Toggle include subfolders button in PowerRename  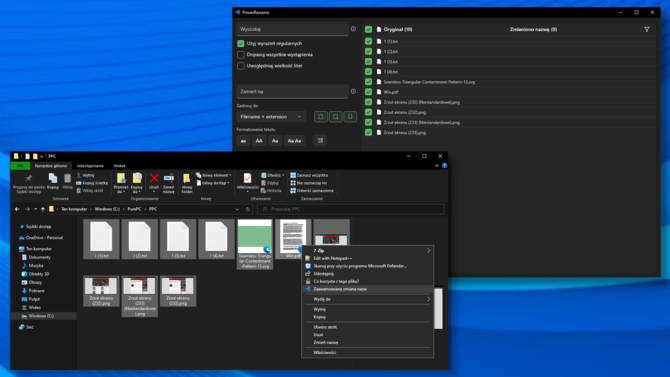click(350, 117)
